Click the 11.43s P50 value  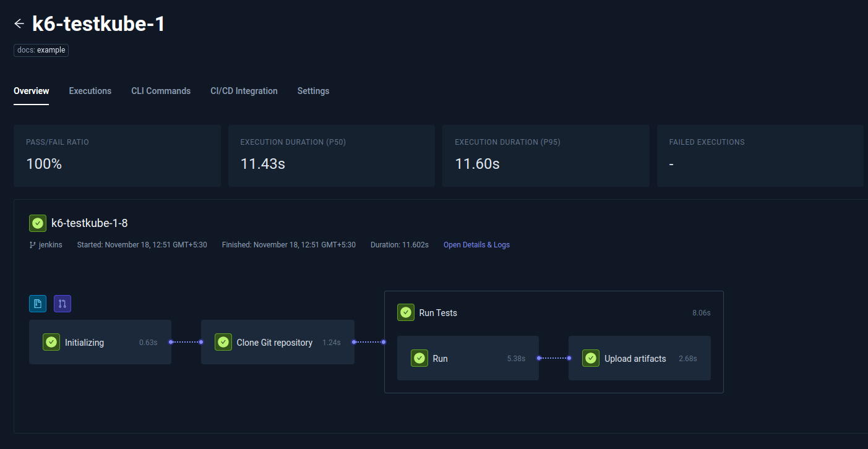tap(263, 164)
